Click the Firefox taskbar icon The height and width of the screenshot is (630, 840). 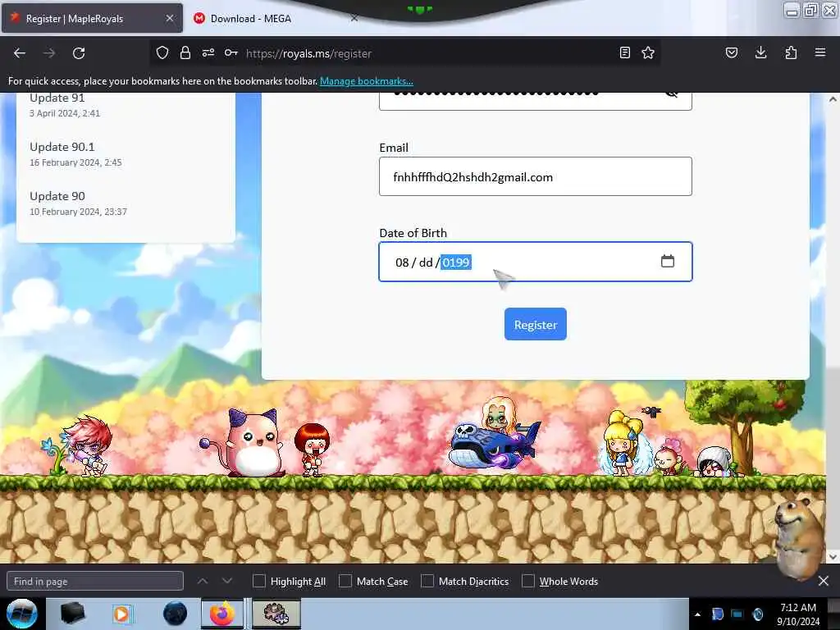tap(222, 614)
